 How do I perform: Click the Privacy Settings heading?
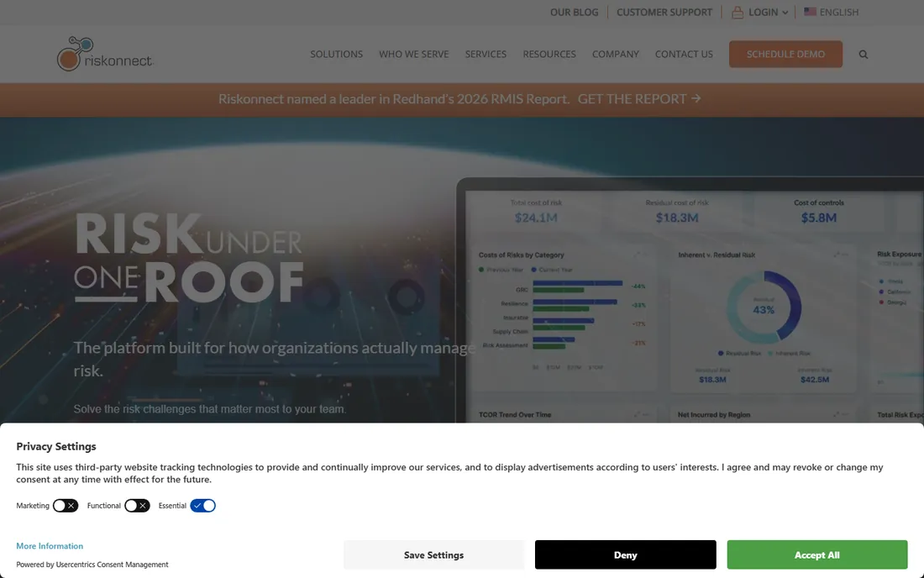click(56, 447)
